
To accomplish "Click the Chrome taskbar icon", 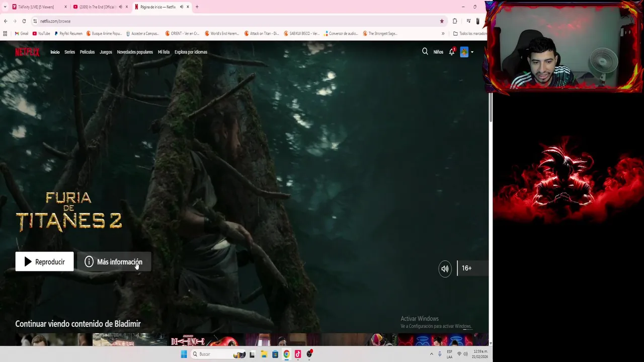I will tap(286, 354).
